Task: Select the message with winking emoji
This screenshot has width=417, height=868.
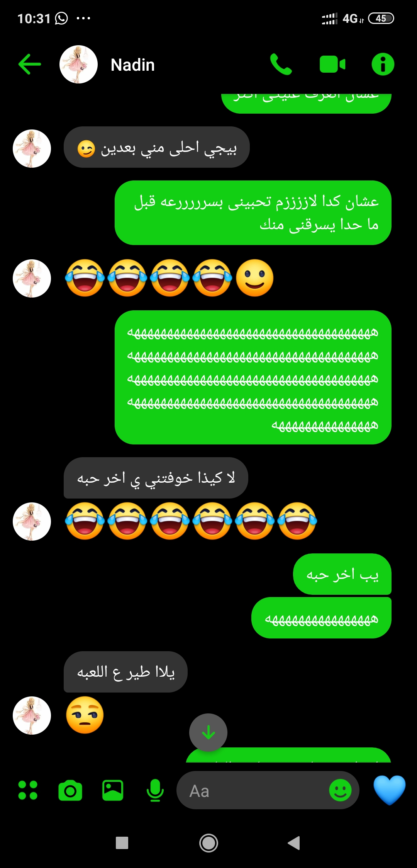Action: point(157,147)
